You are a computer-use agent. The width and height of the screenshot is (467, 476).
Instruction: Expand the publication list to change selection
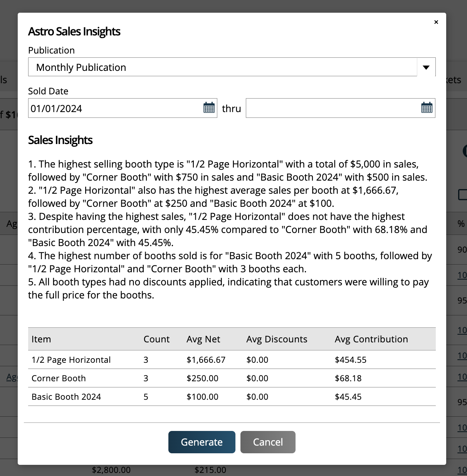[x=426, y=67]
